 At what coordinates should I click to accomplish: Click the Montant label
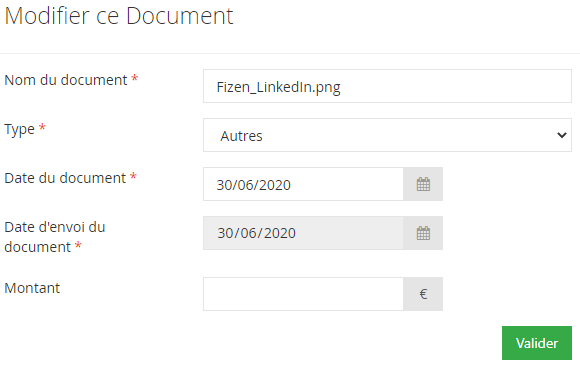click(32, 288)
